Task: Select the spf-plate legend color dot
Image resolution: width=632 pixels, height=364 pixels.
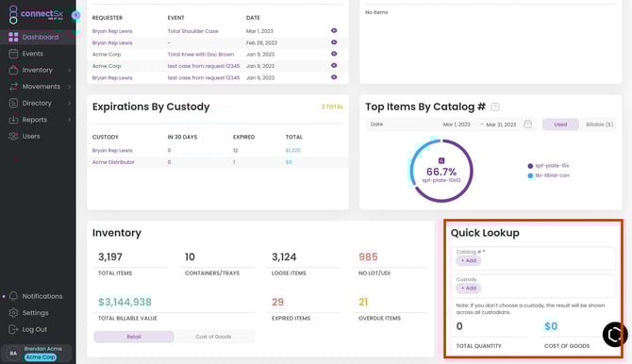Action: pos(530,166)
